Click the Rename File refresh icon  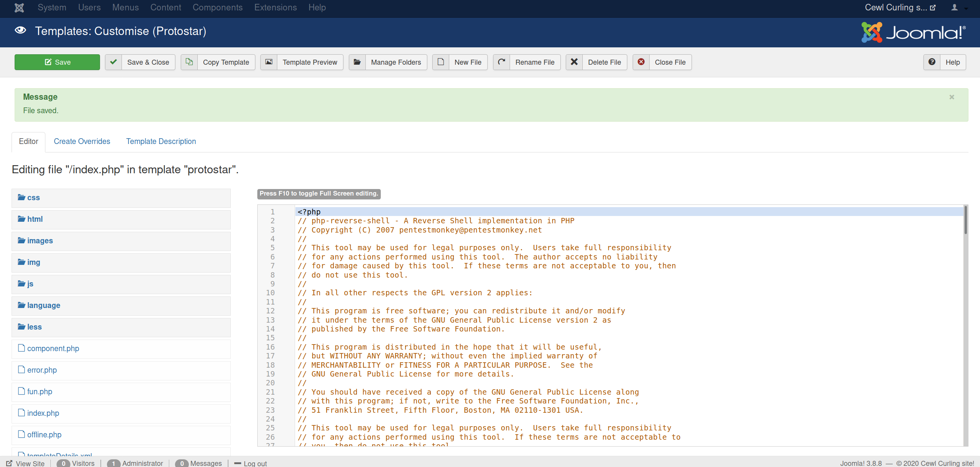coord(502,62)
